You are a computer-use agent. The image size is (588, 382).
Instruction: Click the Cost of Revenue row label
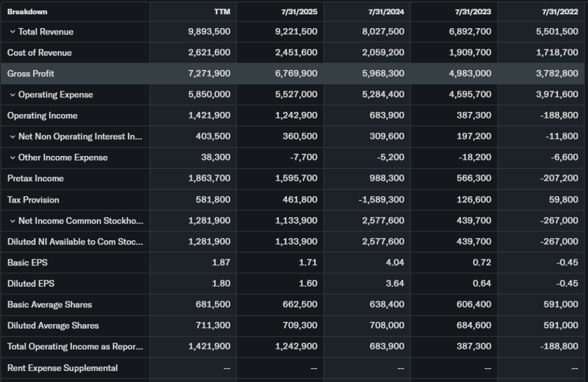click(x=40, y=53)
